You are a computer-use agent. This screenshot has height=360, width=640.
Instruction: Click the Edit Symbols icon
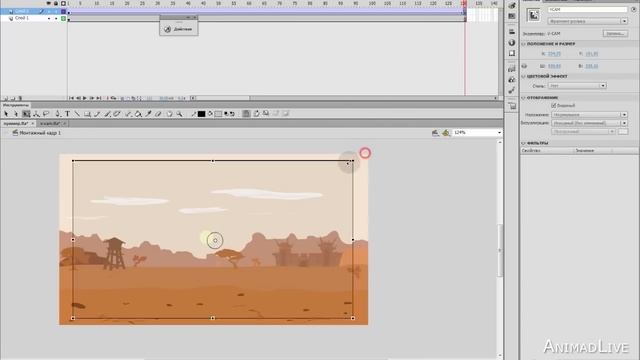[x=446, y=133]
